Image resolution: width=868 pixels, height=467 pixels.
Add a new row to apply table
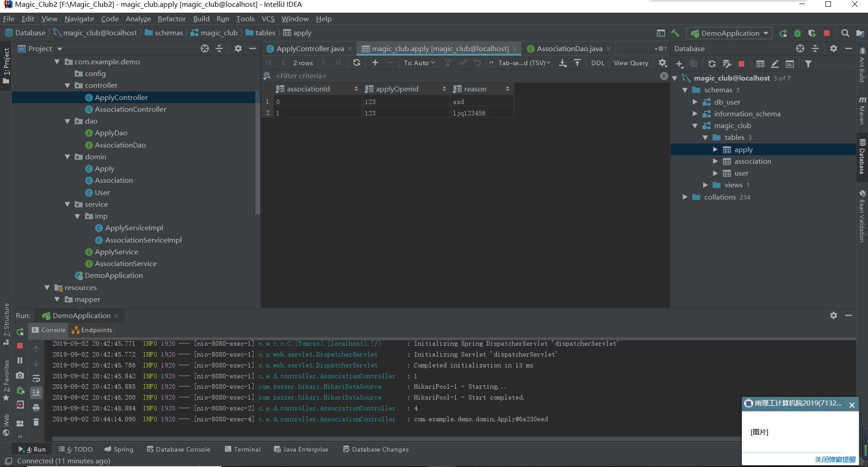(375, 63)
